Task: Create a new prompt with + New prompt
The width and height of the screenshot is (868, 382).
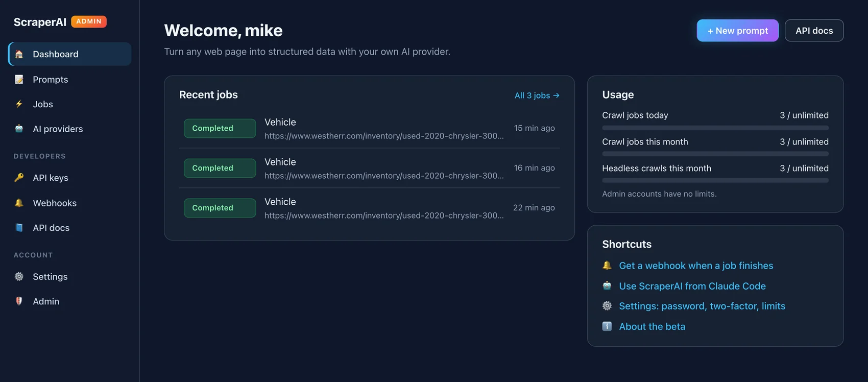Action: coord(738,31)
